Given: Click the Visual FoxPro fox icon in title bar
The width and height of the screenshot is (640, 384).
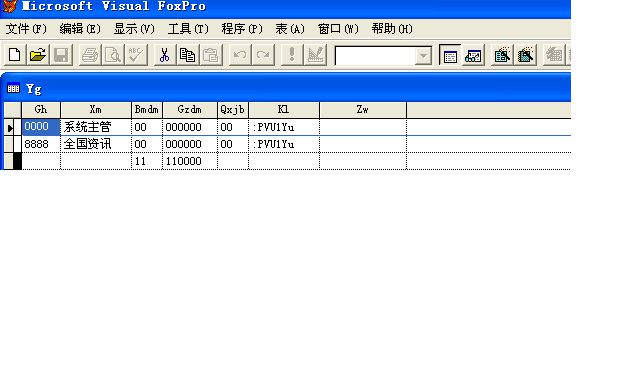Looking at the screenshot, I should [x=9, y=6].
